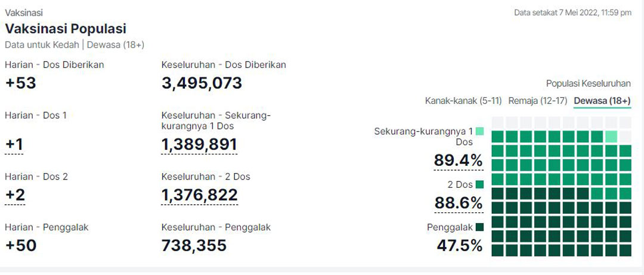
Task: Click the underlined 1,389,891 total figure
Action: click(199, 145)
